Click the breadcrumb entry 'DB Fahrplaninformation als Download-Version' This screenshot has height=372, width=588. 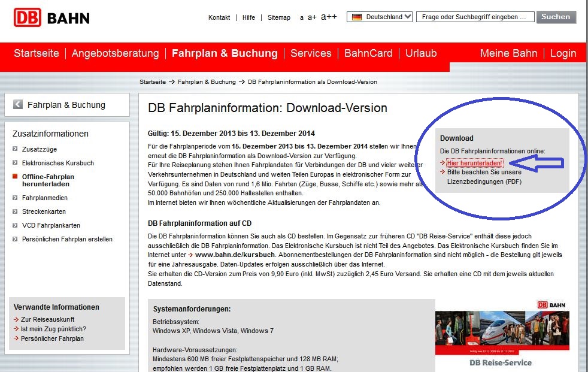[313, 81]
